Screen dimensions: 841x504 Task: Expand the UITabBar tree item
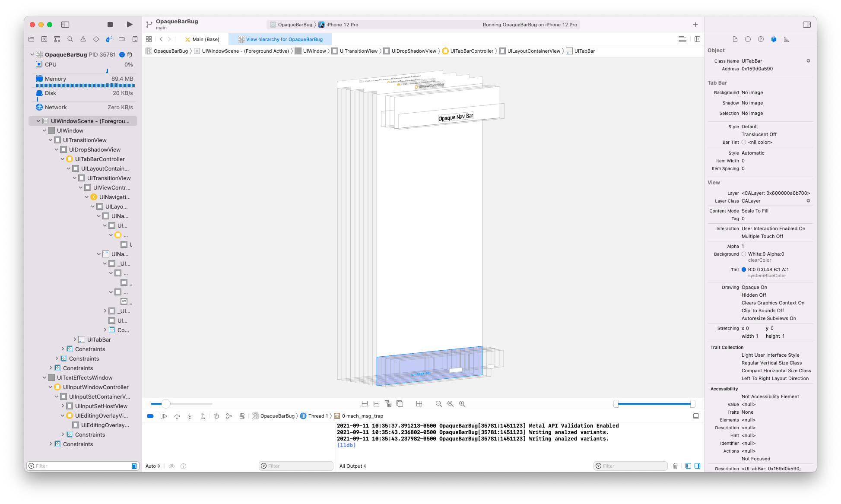coord(75,340)
